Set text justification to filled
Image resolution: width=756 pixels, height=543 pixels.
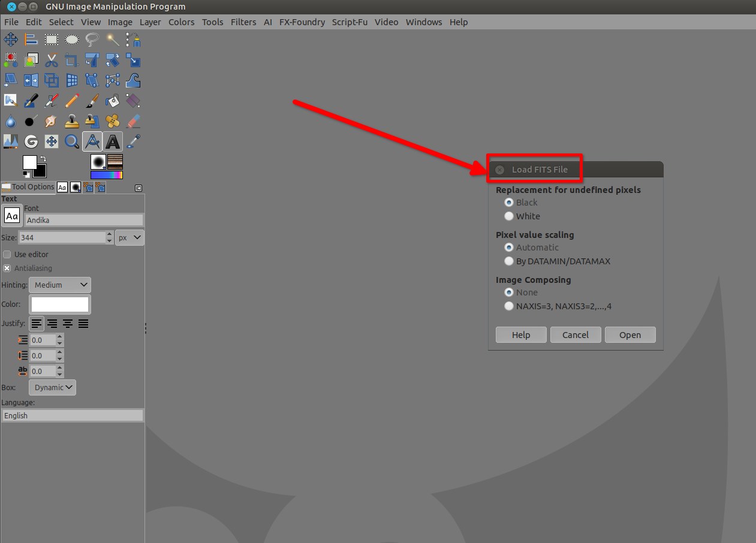click(83, 324)
